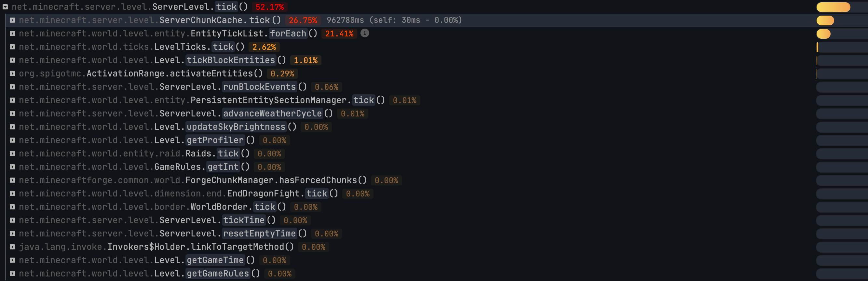
Task: Click the 962780ms timing text
Action: (x=345, y=20)
